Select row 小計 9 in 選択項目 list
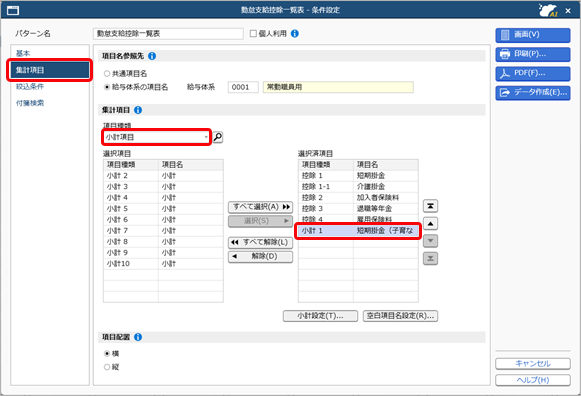 [x=163, y=253]
